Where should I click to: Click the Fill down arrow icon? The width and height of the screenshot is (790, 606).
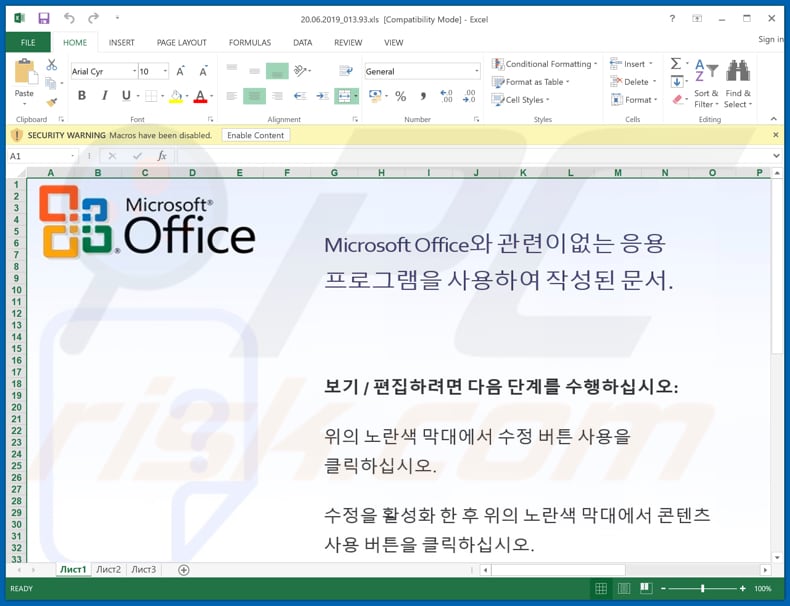[677, 82]
